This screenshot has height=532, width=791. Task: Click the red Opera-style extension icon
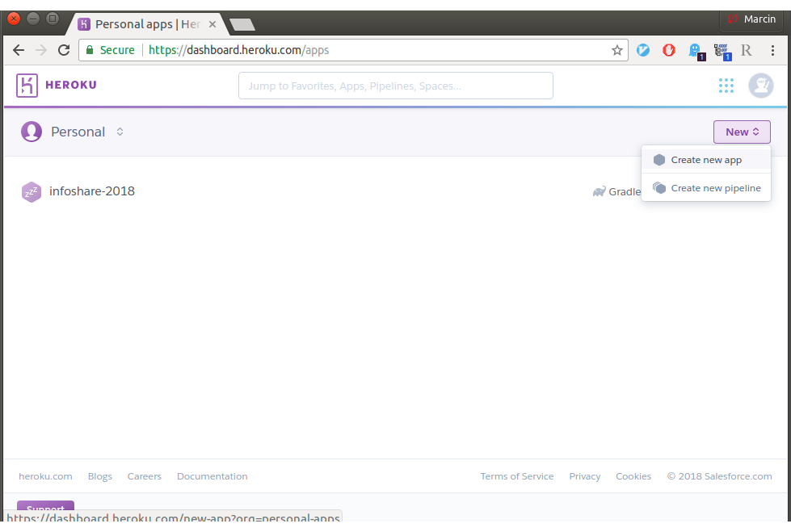click(x=669, y=50)
